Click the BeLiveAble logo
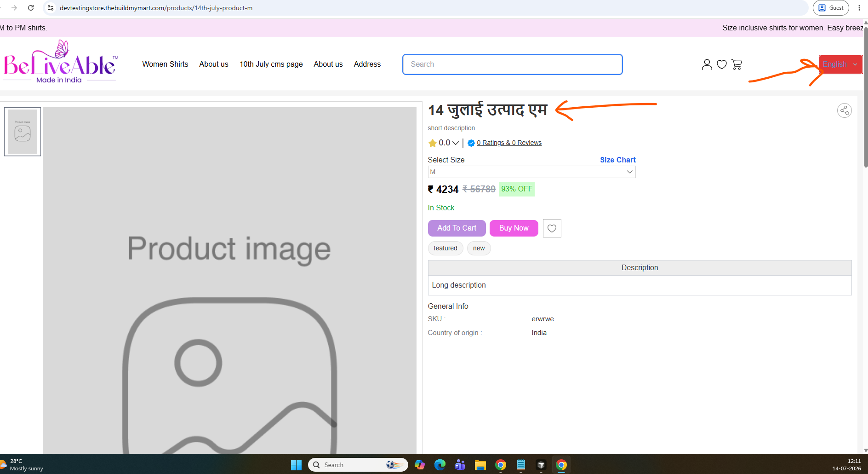This screenshot has width=868, height=474. point(60,62)
